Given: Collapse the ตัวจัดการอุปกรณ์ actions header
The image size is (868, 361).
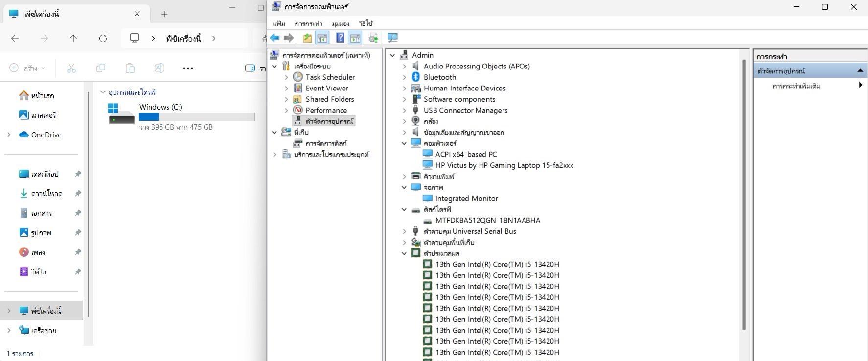Looking at the screenshot, I should pyautogui.click(x=860, y=71).
